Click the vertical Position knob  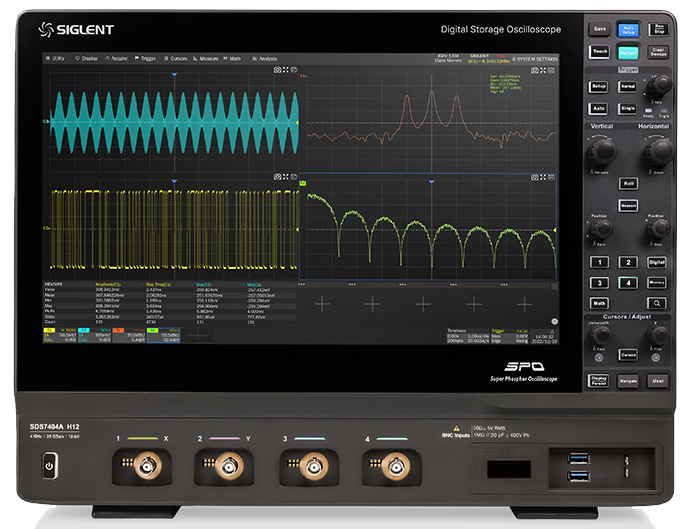click(x=601, y=228)
